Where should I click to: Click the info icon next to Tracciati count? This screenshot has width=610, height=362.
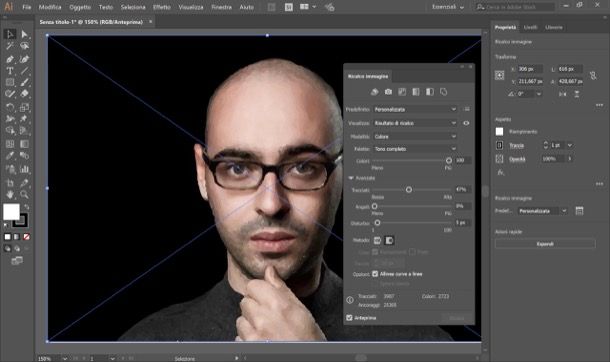(350, 300)
